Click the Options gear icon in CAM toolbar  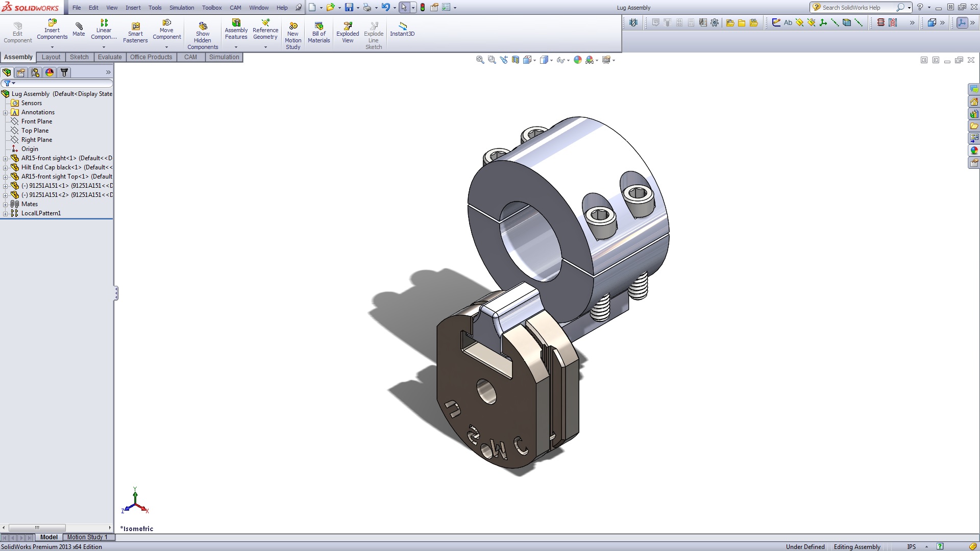coord(715,22)
